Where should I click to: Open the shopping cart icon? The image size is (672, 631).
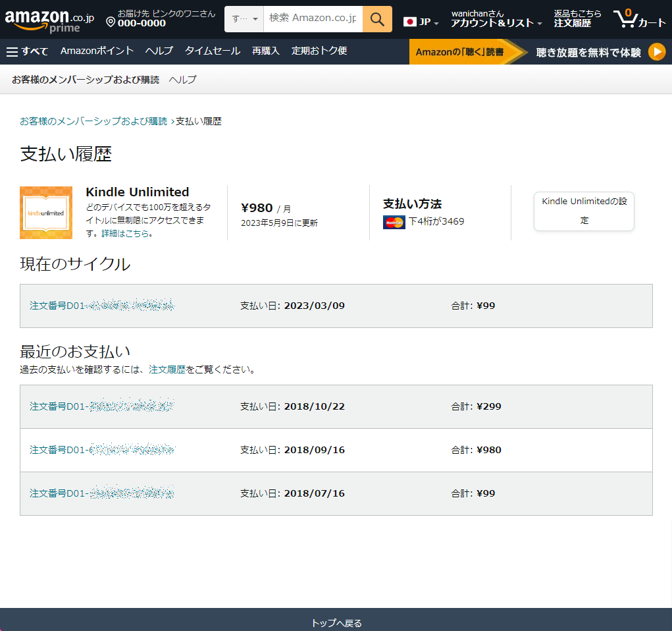coord(640,19)
